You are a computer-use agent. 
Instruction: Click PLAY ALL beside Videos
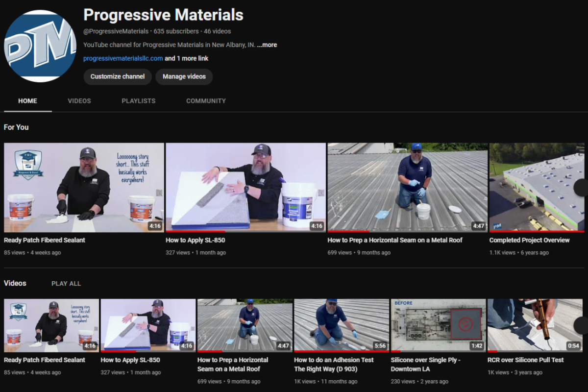[66, 284]
